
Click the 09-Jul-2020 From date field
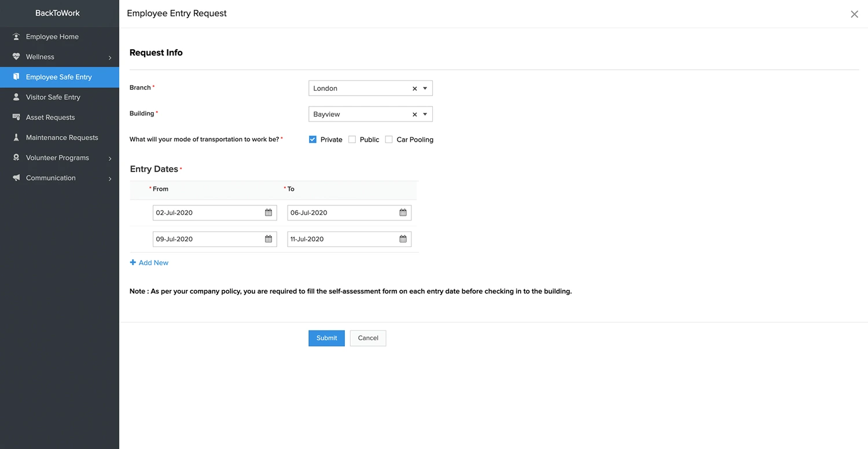[x=205, y=239]
